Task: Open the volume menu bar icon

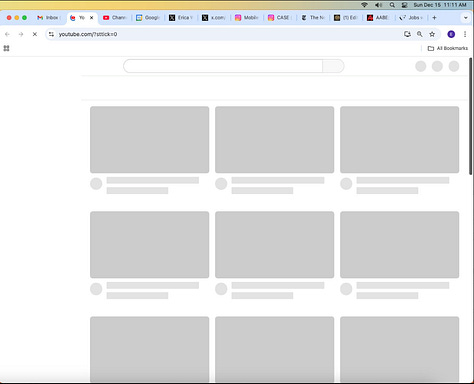Action: pyautogui.click(x=378, y=5)
